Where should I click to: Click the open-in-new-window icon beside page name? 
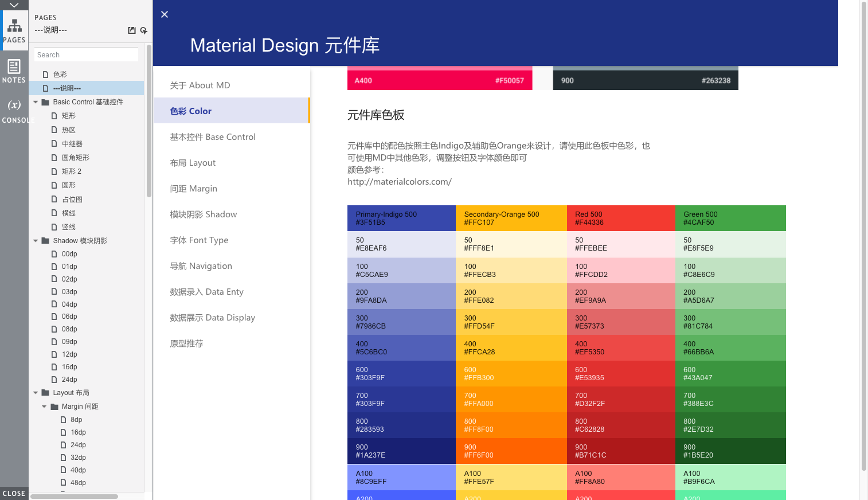[132, 30]
